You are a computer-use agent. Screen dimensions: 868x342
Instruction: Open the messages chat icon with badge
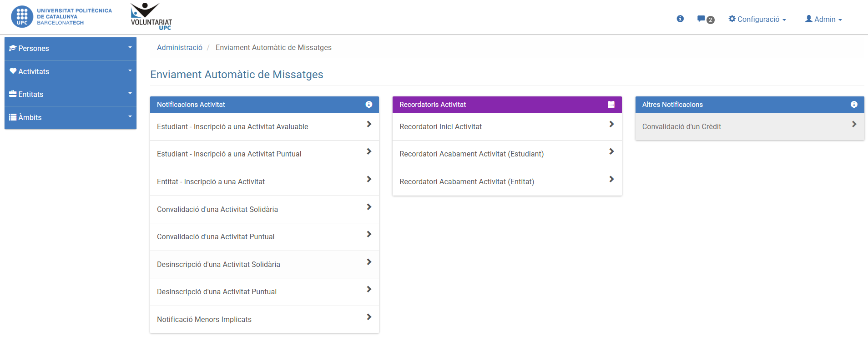click(x=705, y=19)
